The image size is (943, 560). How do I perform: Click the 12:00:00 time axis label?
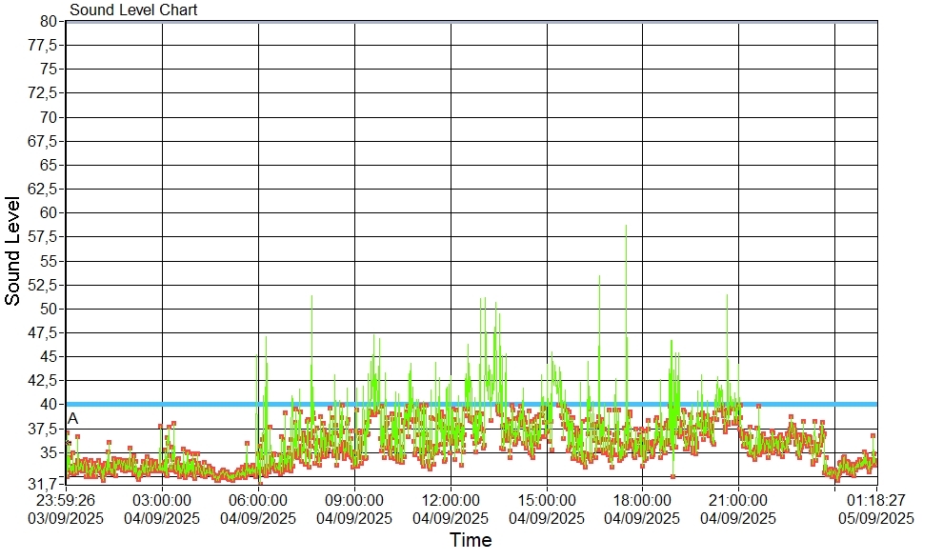coord(451,500)
